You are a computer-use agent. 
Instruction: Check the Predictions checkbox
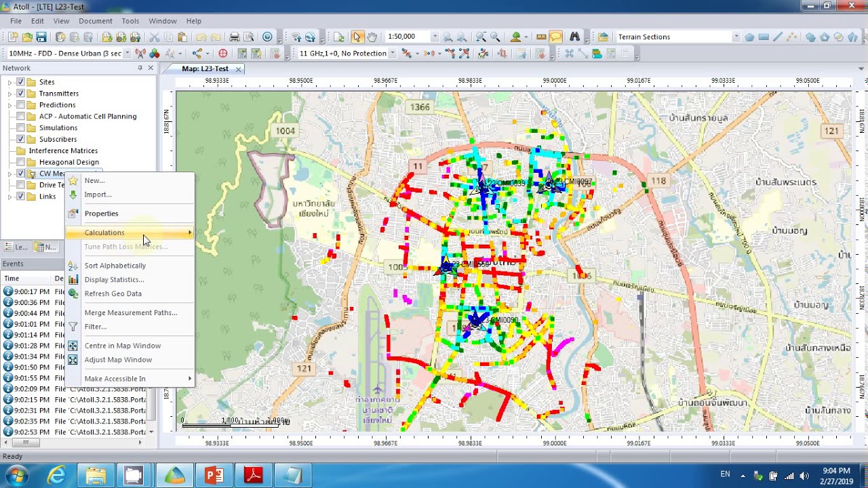(20, 105)
